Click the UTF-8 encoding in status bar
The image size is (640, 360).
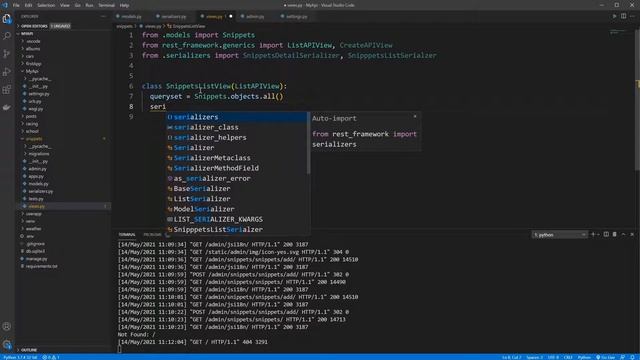tap(553, 357)
